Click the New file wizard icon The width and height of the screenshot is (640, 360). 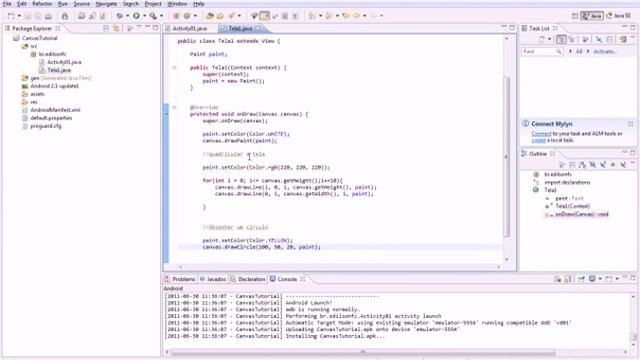[11, 16]
